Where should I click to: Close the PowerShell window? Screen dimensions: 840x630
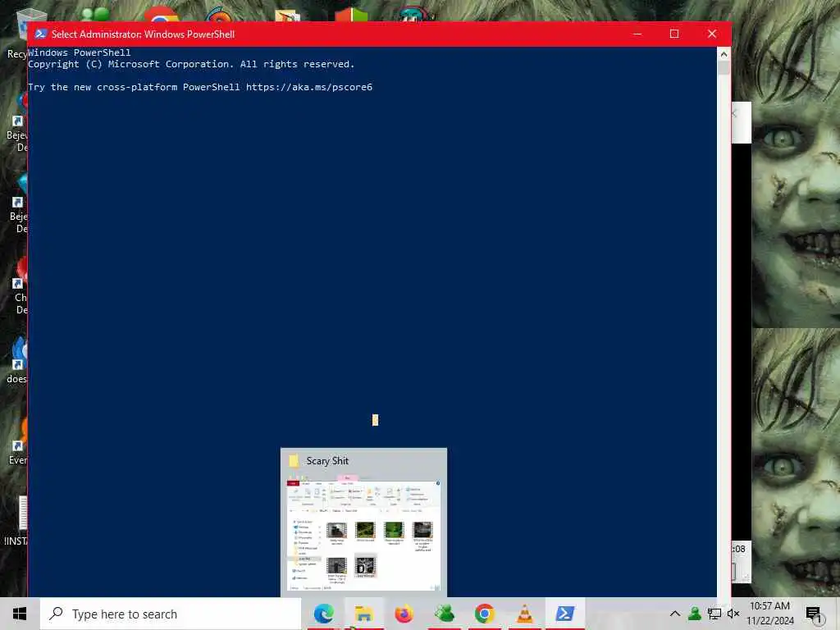click(x=712, y=34)
